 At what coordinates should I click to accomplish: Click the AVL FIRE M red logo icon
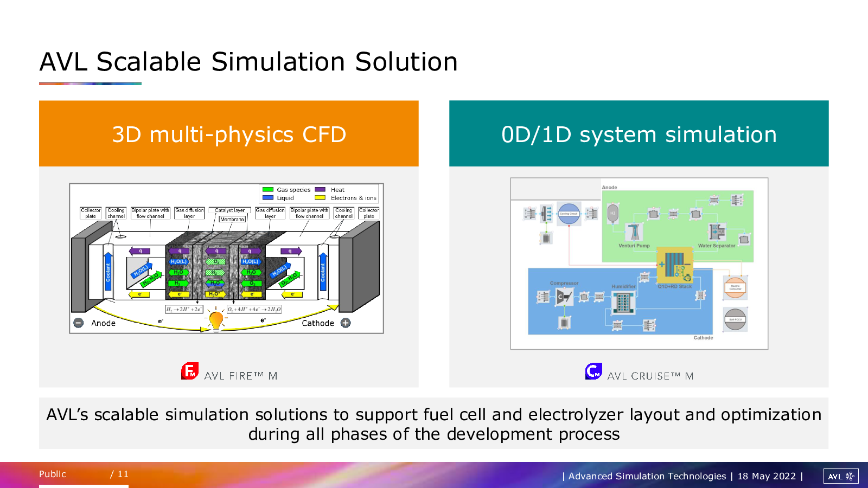[190, 371]
